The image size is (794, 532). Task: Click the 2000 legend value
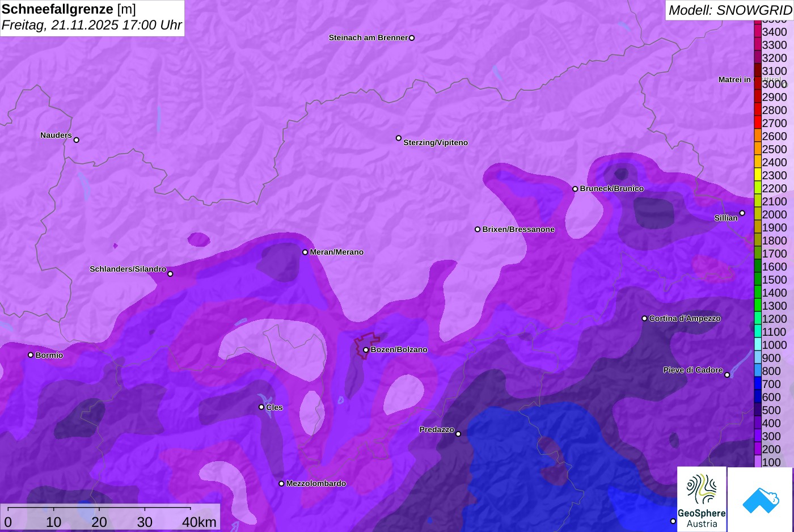pos(775,214)
